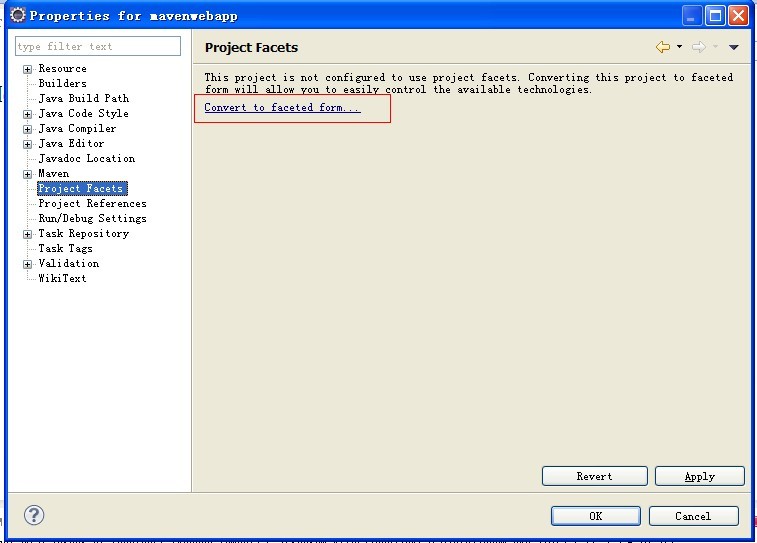Close the Properties for mavenwebapp dialog
The width and height of the screenshot is (757, 543).
point(739,15)
